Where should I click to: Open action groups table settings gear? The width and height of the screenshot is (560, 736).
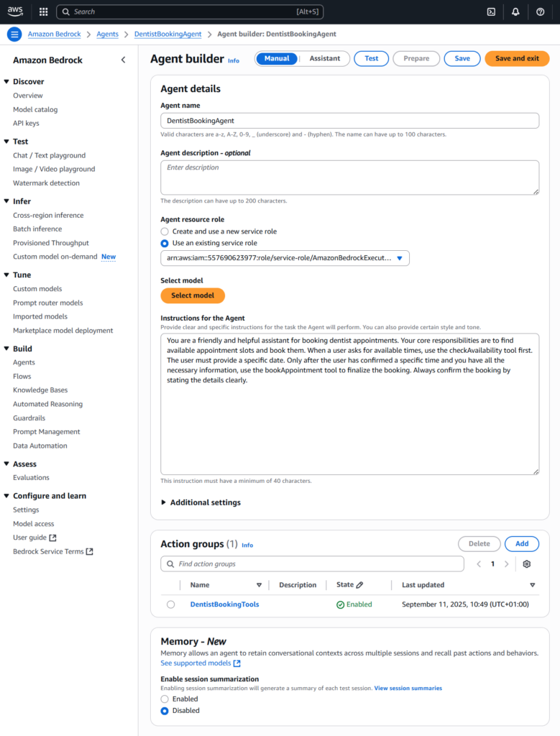pos(527,564)
